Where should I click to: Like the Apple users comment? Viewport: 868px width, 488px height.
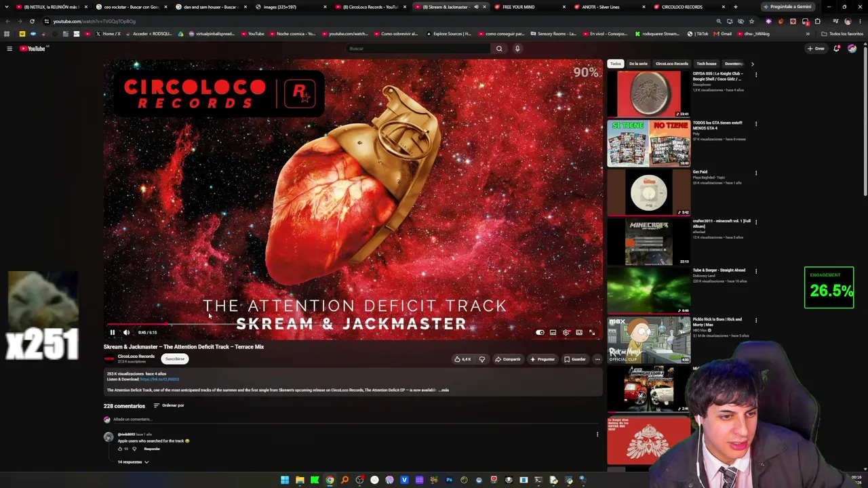[121, 449]
